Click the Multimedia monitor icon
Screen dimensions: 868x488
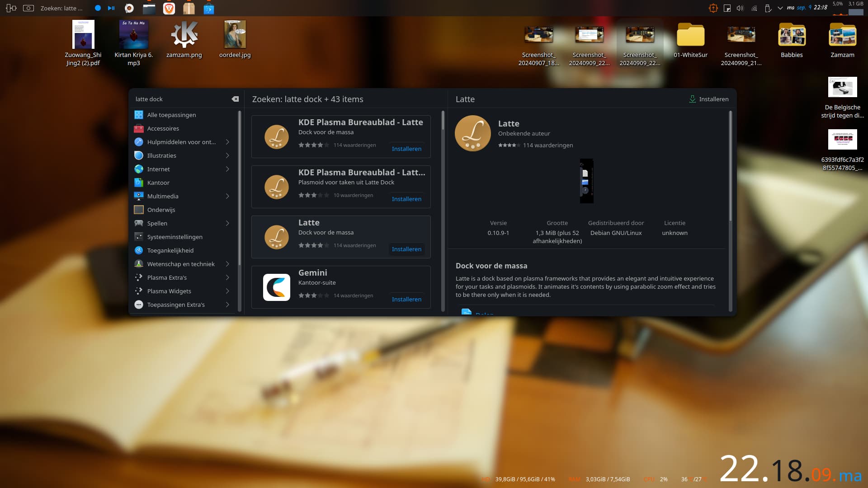pyautogui.click(x=139, y=196)
